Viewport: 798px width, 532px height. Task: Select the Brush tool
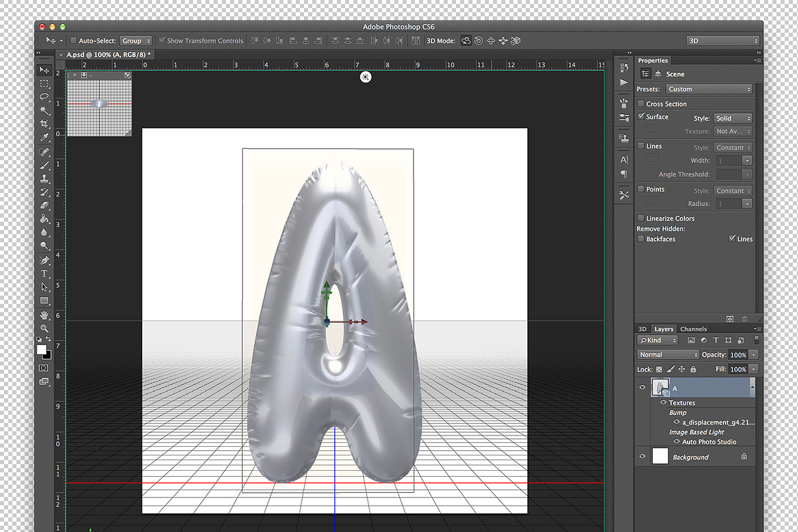click(x=45, y=165)
